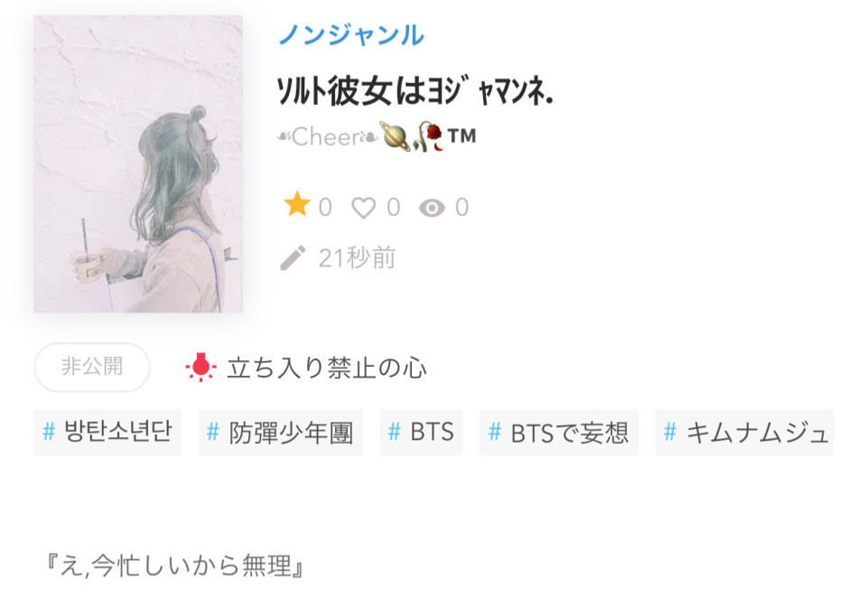
Task: Open the Cheer author profile
Action: tap(327, 137)
